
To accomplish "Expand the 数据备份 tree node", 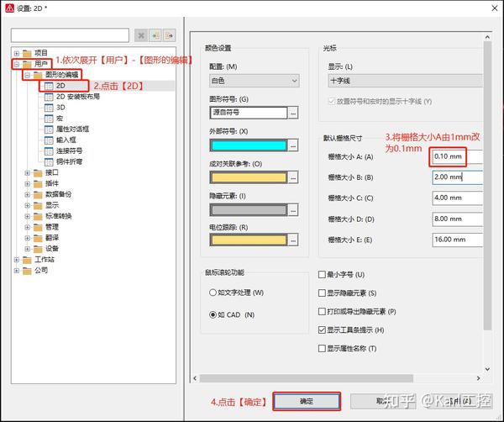I will 28,194.
